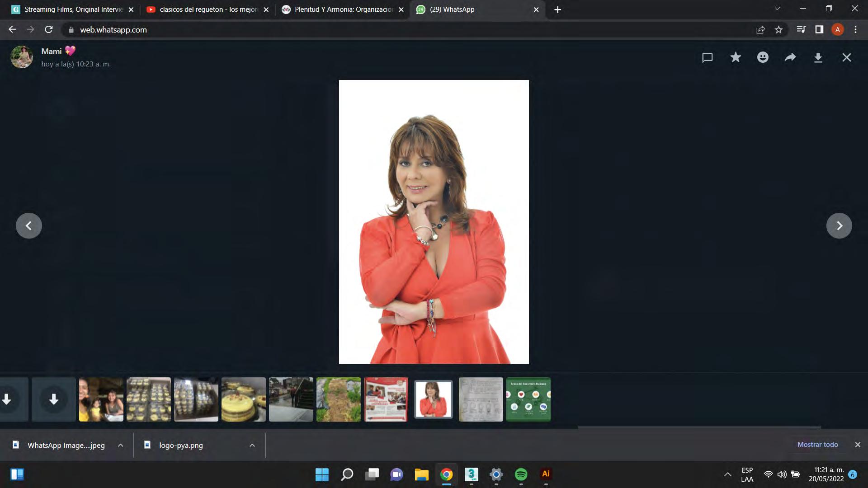Open the cake photo thumbnail
Image resolution: width=868 pixels, height=488 pixels.
243,399
